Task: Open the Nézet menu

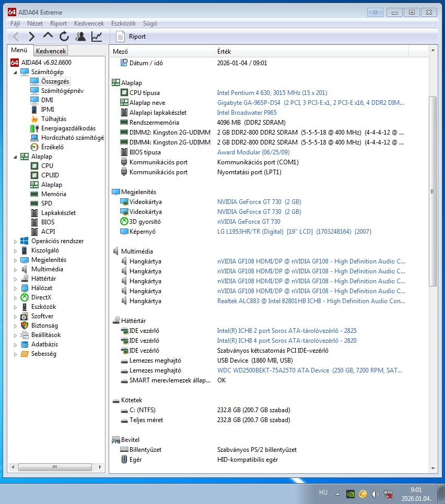Action: tap(35, 23)
